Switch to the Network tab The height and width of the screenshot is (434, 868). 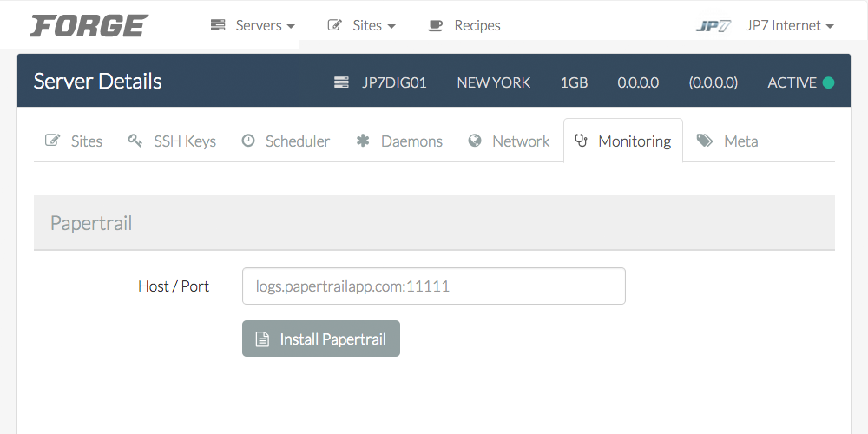(x=509, y=141)
